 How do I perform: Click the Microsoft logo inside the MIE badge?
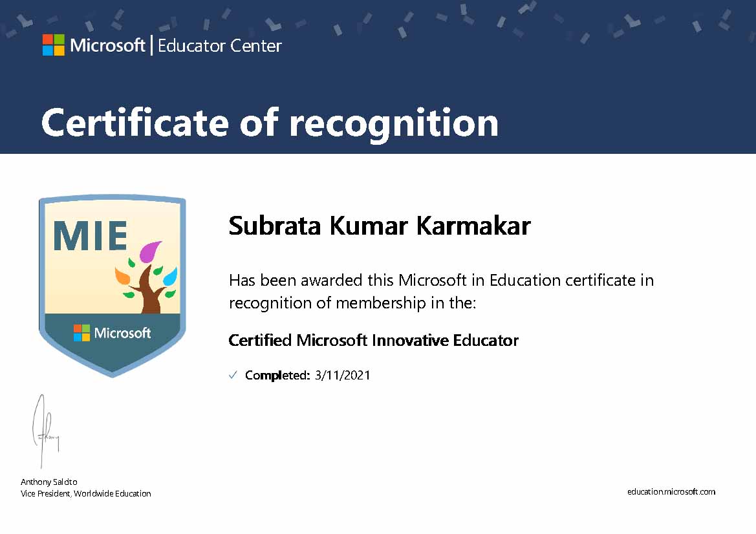pyautogui.click(x=113, y=333)
